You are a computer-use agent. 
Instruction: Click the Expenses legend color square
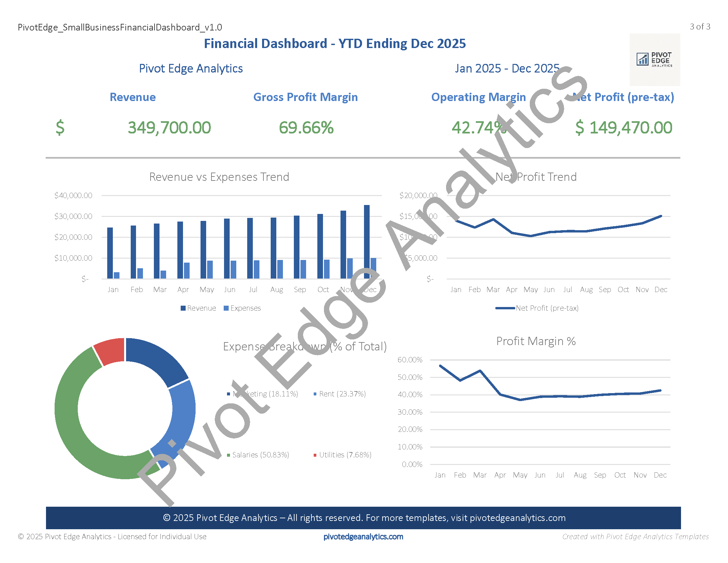[226, 308]
